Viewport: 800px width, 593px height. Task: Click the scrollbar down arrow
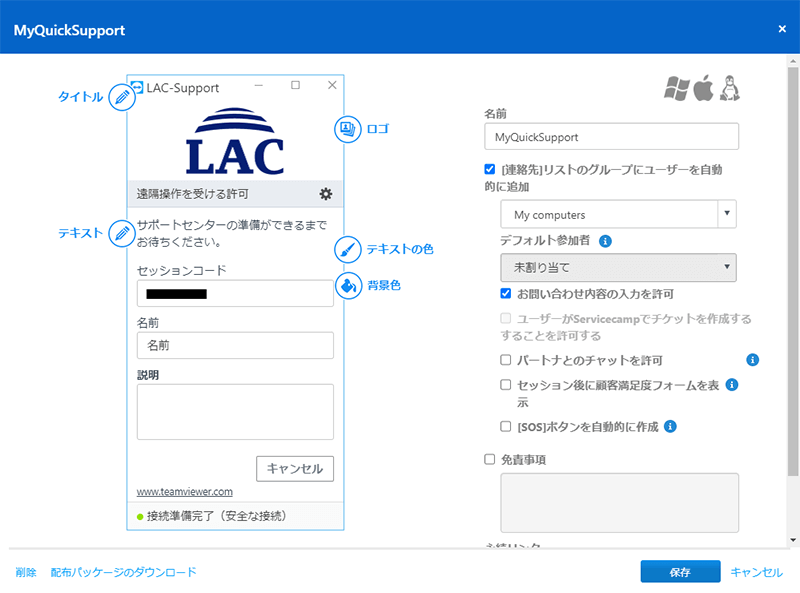click(x=792, y=540)
